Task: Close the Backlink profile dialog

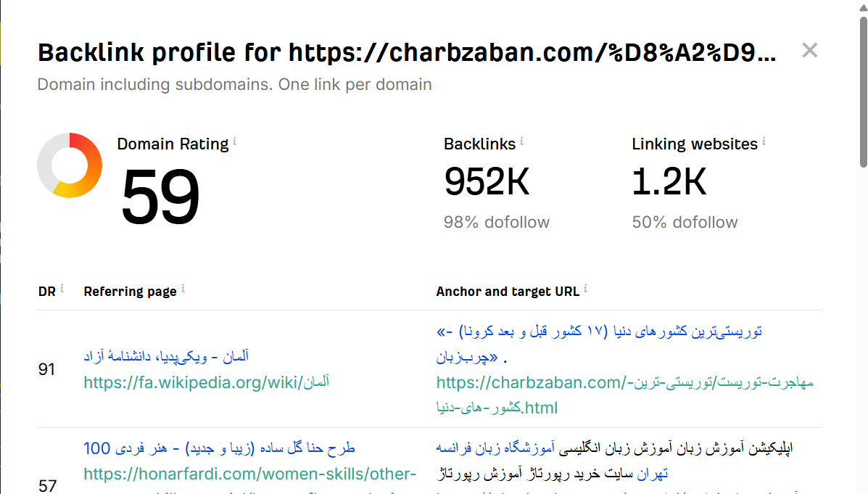Action: pyautogui.click(x=809, y=51)
